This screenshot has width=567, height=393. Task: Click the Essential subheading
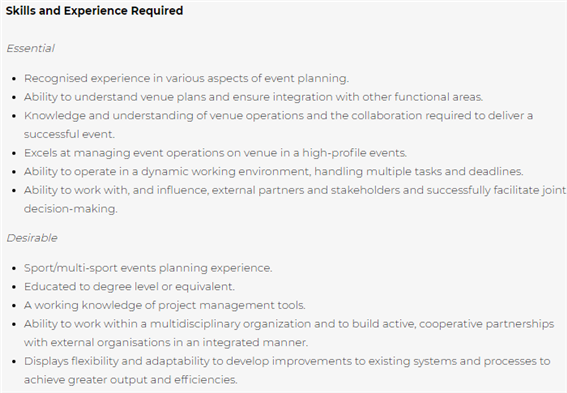(30, 48)
